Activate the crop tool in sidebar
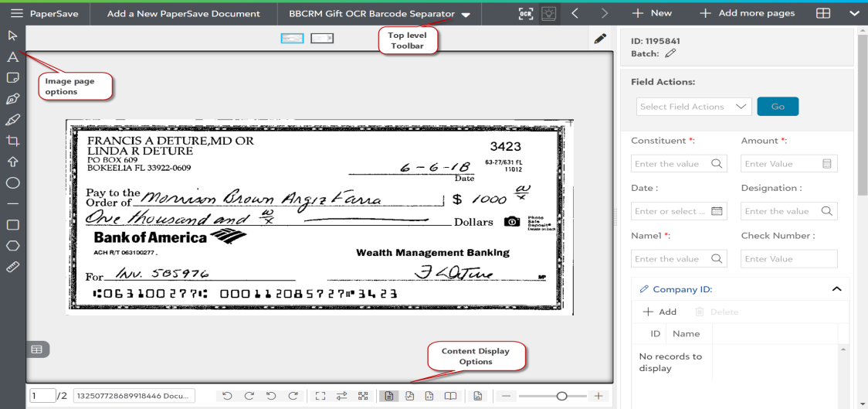The image size is (868, 409). point(12,141)
